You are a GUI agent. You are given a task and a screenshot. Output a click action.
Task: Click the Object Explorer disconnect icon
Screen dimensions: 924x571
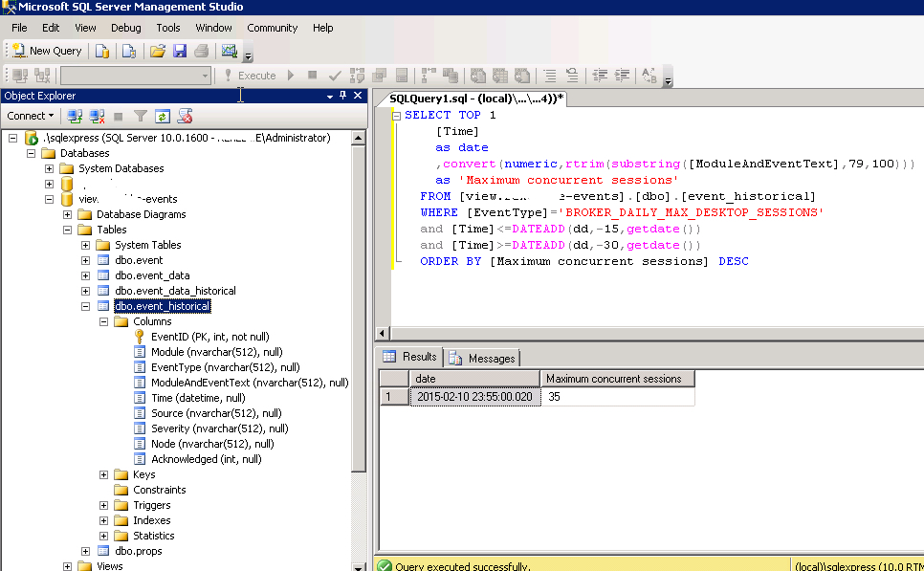[x=97, y=116]
